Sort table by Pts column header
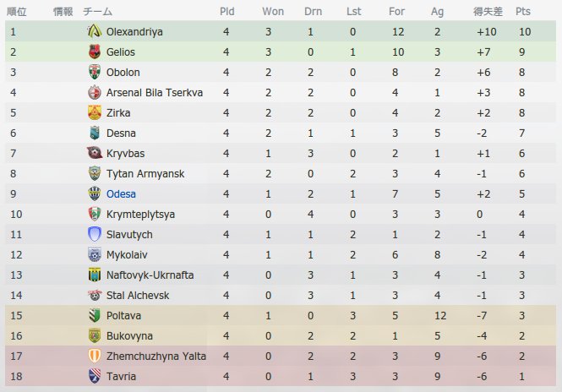 click(x=522, y=12)
